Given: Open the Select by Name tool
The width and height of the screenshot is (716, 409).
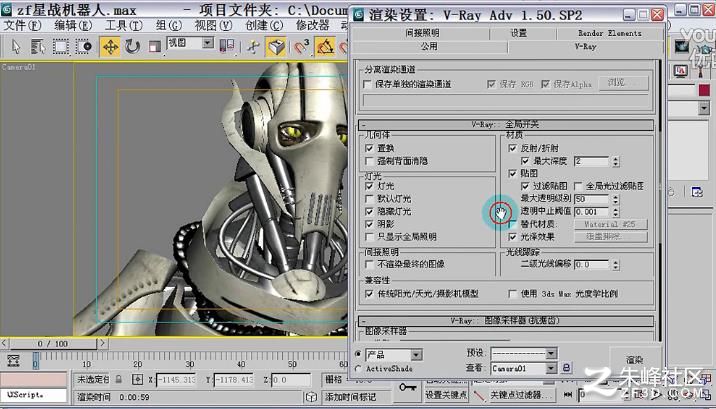Looking at the screenshot, I should click(38, 47).
